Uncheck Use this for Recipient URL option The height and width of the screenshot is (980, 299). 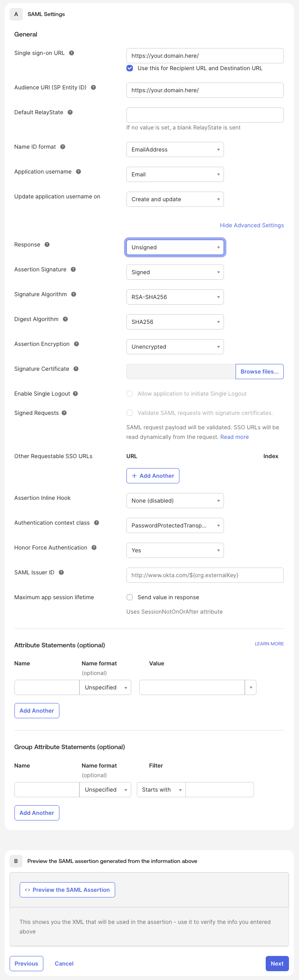(x=130, y=68)
